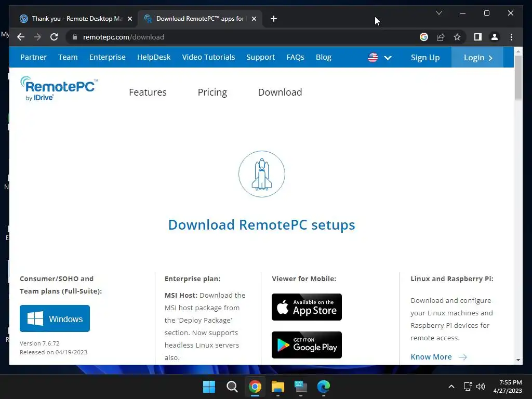Select the Download RemotePC apps tab
532x399 pixels.
tap(199, 19)
